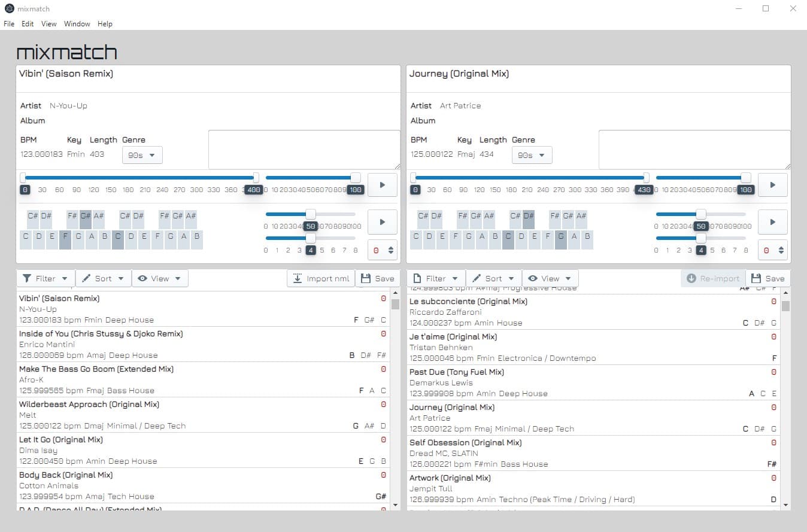Select Journey (Original Mix) in right list
Screen dimensions: 807x532
point(593,418)
